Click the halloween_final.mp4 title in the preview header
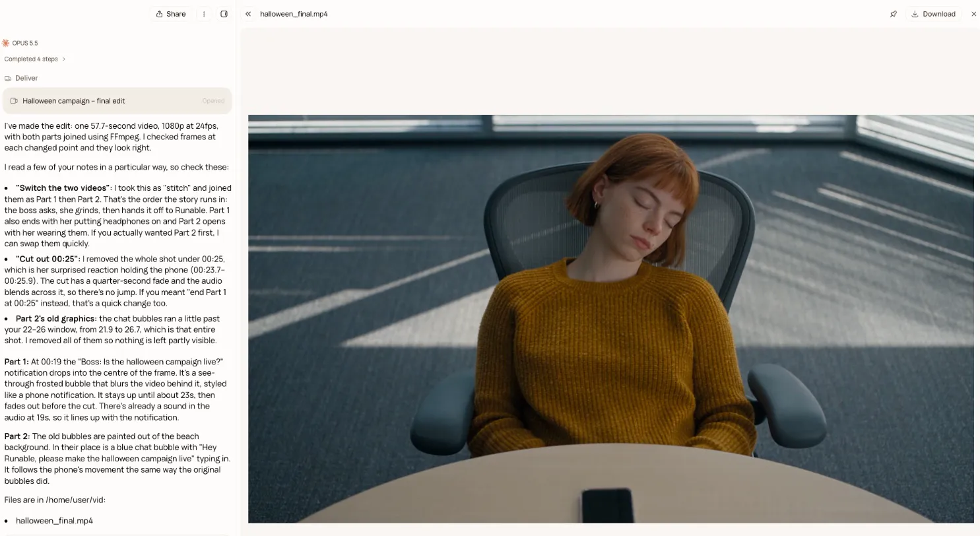 (294, 14)
